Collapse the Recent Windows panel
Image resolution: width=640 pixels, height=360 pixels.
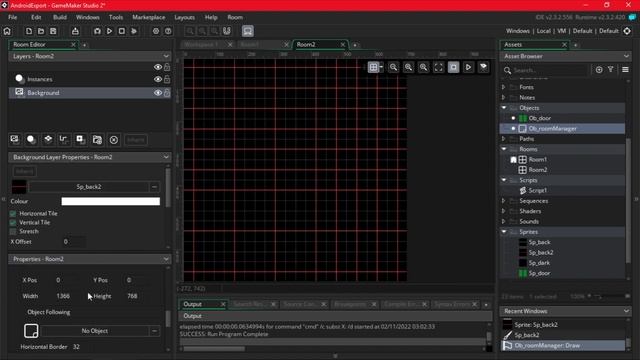(626, 311)
